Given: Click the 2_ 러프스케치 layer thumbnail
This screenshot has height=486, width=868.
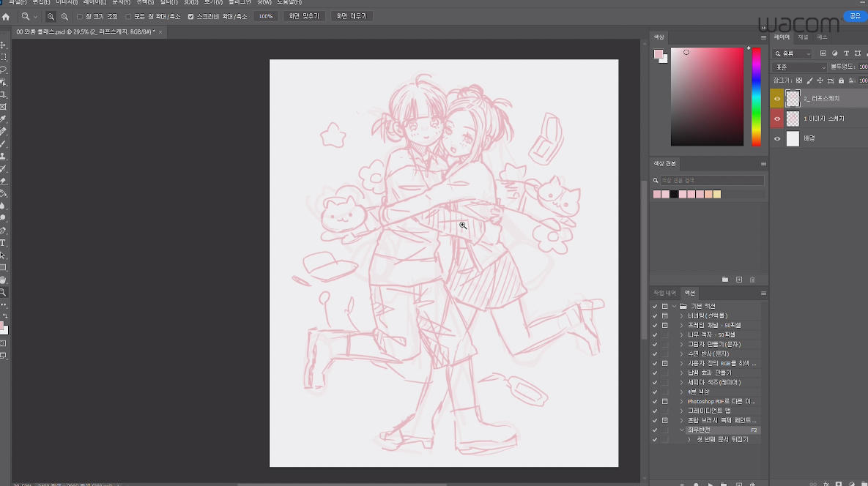Looking at the screenshot, I should (793, 98).
